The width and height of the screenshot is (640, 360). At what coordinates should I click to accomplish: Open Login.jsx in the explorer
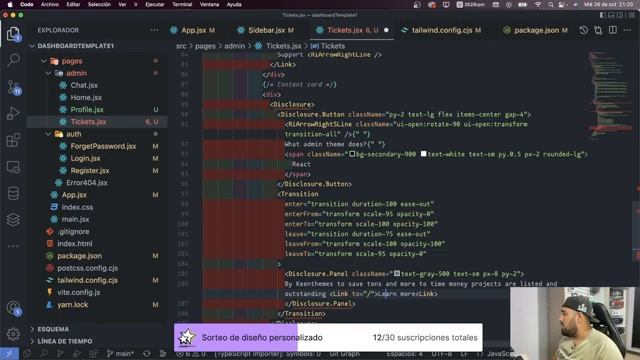(x=97, y=158)
